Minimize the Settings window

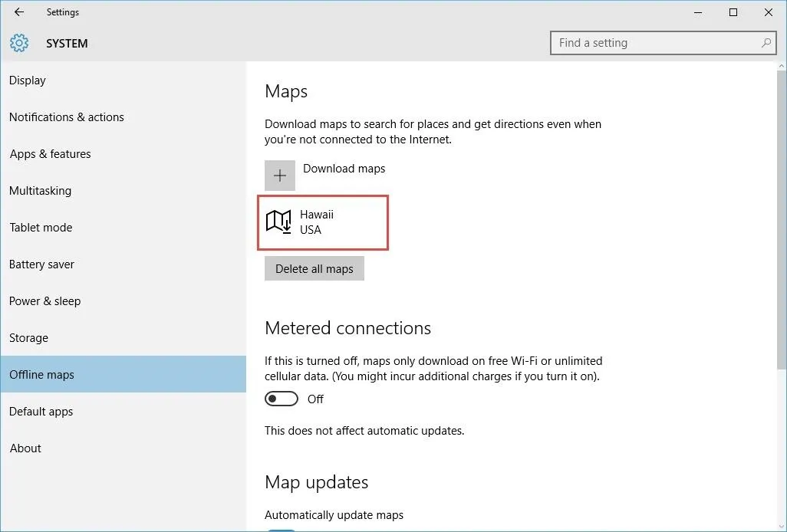[x=698, y=12]
